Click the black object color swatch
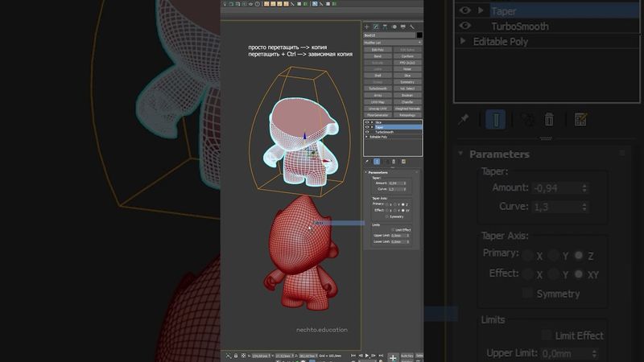644x362 pixels. click(419, 35)
